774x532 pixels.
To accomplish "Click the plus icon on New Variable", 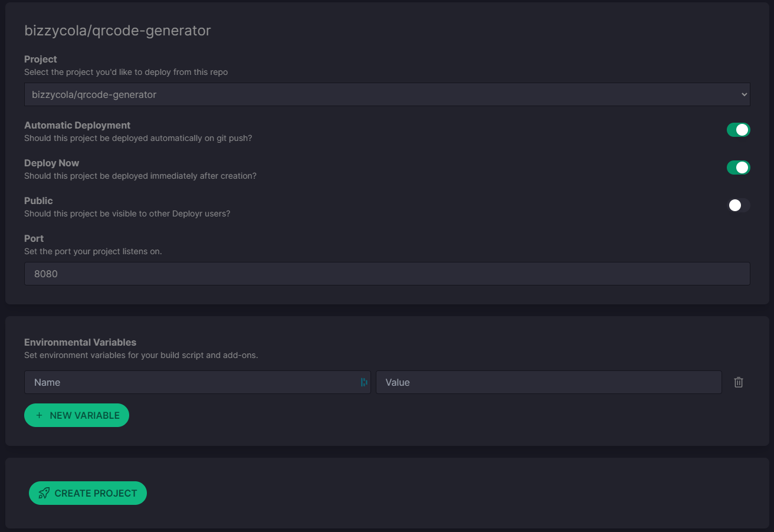I will tap(40, 415).
